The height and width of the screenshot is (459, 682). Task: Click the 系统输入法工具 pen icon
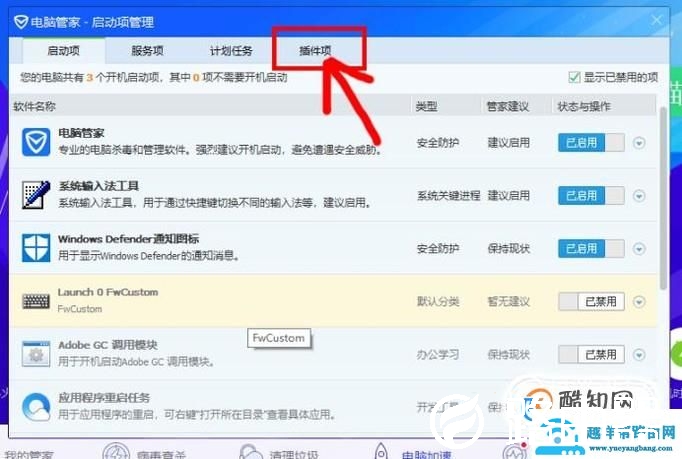pos(36,195)
